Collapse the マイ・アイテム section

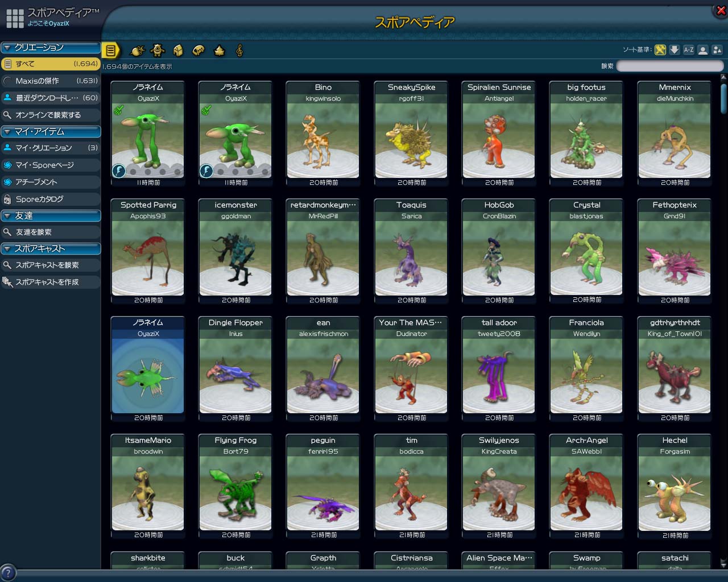point(51,132)
